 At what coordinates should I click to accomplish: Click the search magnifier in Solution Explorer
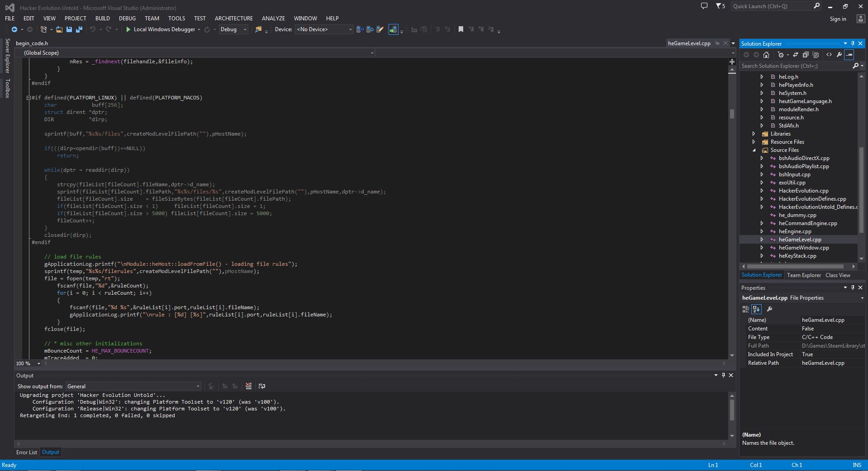[x=855, y=66]
